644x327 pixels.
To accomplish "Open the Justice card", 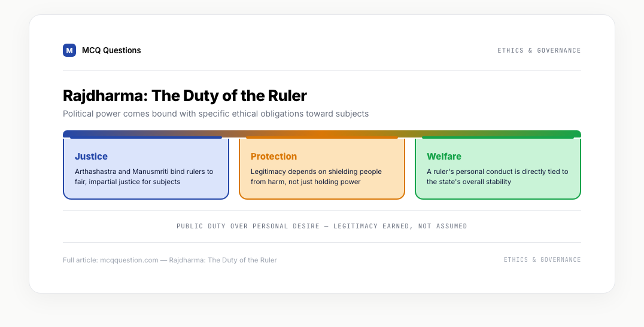I will [146, 168].
